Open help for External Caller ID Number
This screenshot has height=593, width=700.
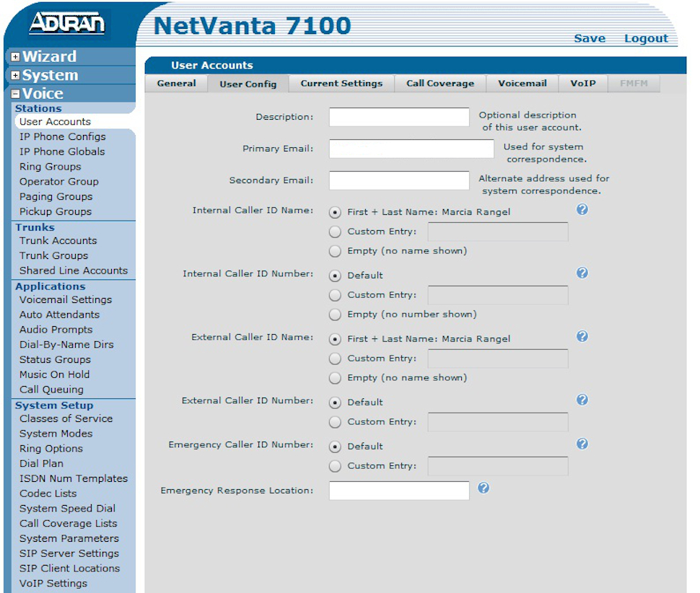tap(582, 400)
